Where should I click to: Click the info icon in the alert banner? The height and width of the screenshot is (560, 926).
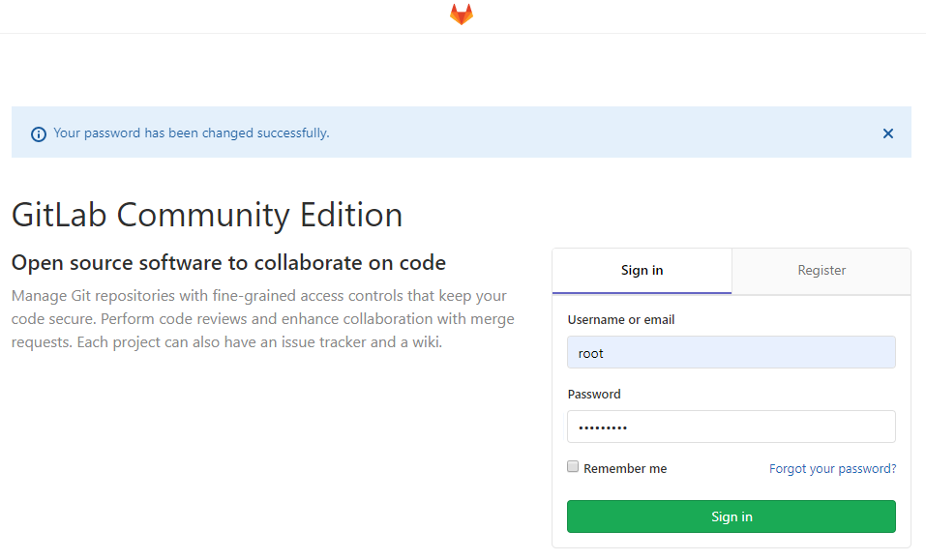pyautogui.click(x=39, y=133)
